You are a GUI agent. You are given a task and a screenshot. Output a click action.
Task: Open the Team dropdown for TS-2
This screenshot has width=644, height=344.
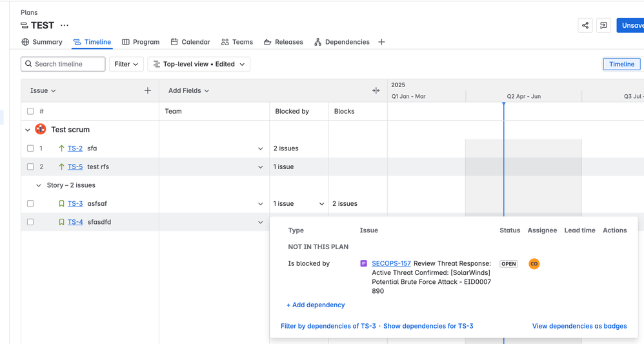[x=261, y=148]
